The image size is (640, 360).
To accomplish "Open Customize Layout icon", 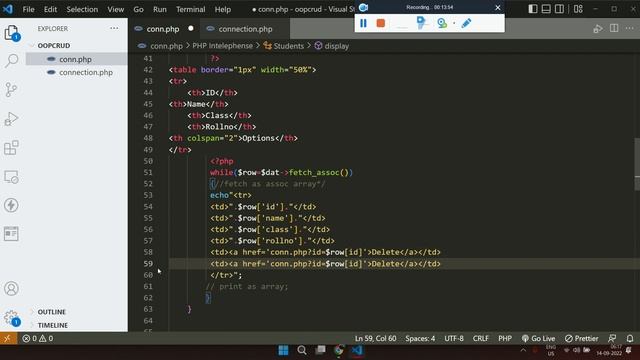I will pos(578,9).
